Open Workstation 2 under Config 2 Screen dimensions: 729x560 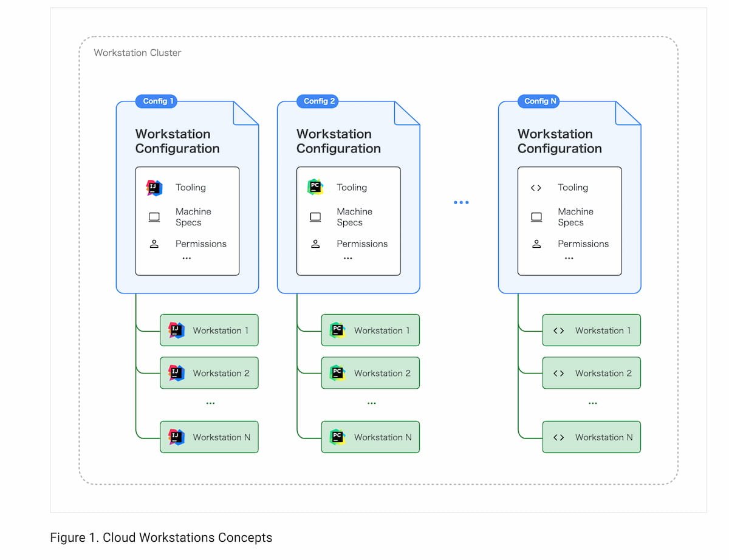[x=371, y=373]
